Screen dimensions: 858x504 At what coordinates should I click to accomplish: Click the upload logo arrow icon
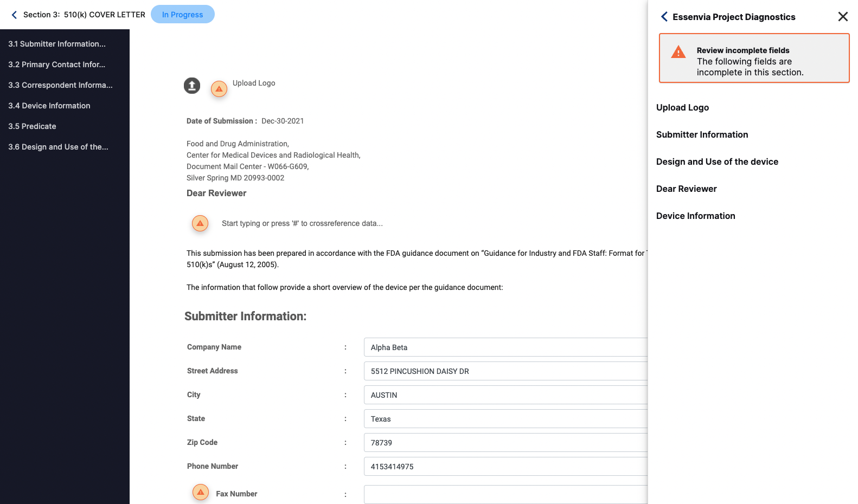[x=192, y=86]
